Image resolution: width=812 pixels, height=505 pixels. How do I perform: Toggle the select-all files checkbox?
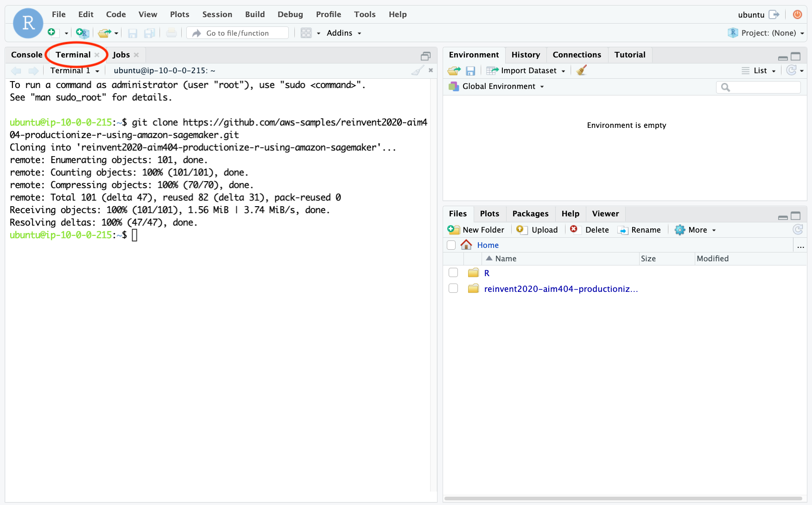(x=451, y=245)
